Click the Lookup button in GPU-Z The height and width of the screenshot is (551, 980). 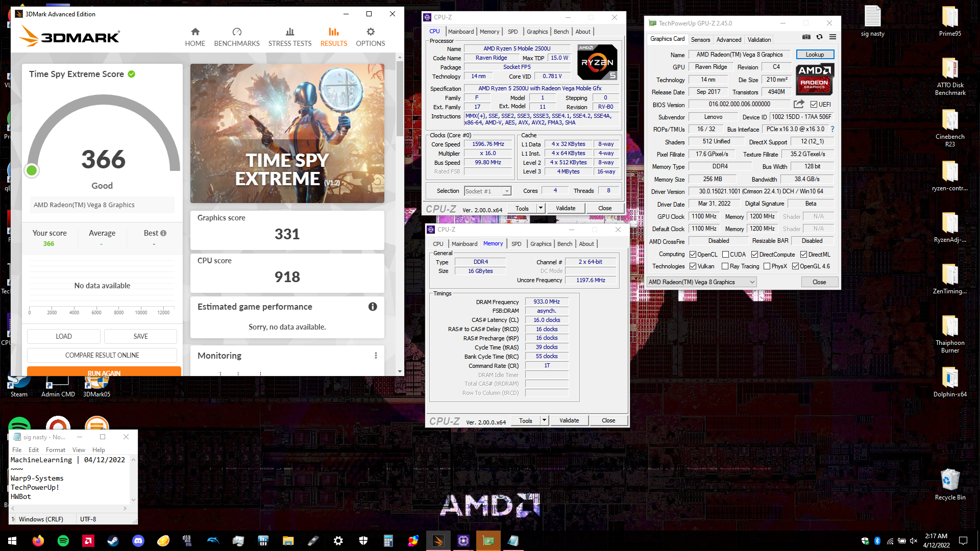click(815, 55)
